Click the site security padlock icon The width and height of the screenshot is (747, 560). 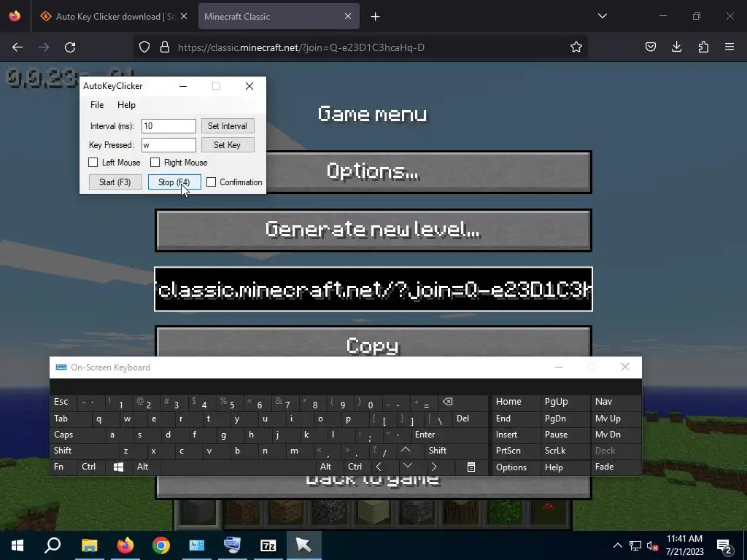coord(165,47)
